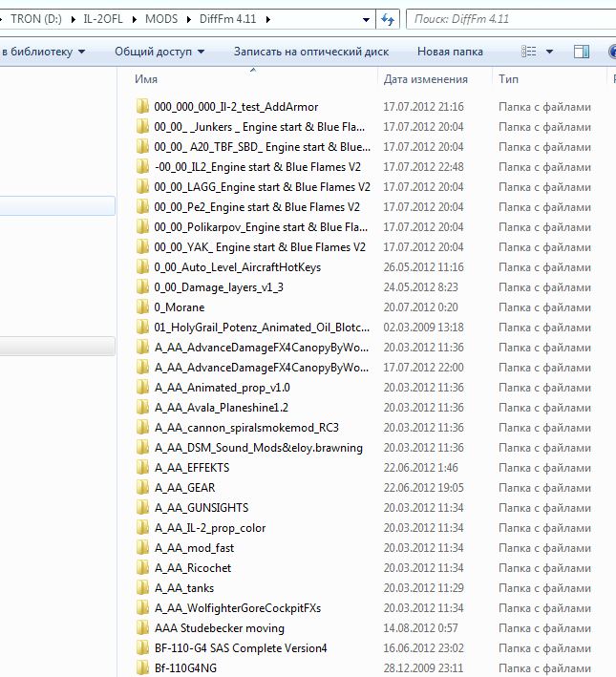Select folder icon of 000_000_000_Il-2_test_AddArmor

pos(142,107)
